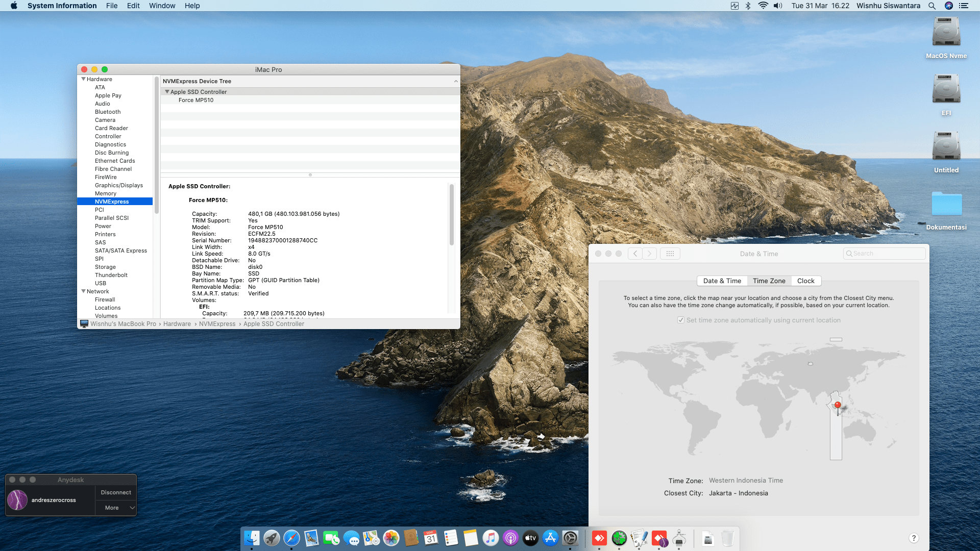Click Disconnect in Anydesk window

point(116,492)
